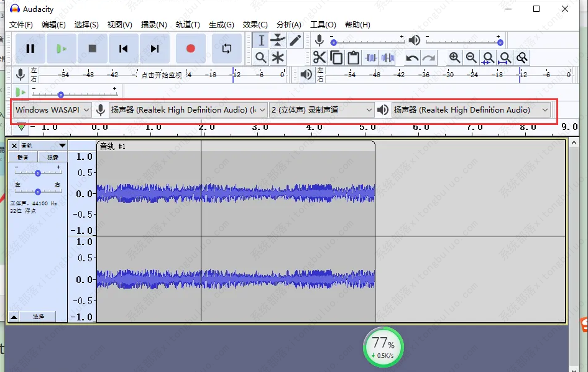Collapse the track with the up arrow
Image resolution: width=588 pixels, height=372 pixels.
pyautogui.click(x=14, y=317)
